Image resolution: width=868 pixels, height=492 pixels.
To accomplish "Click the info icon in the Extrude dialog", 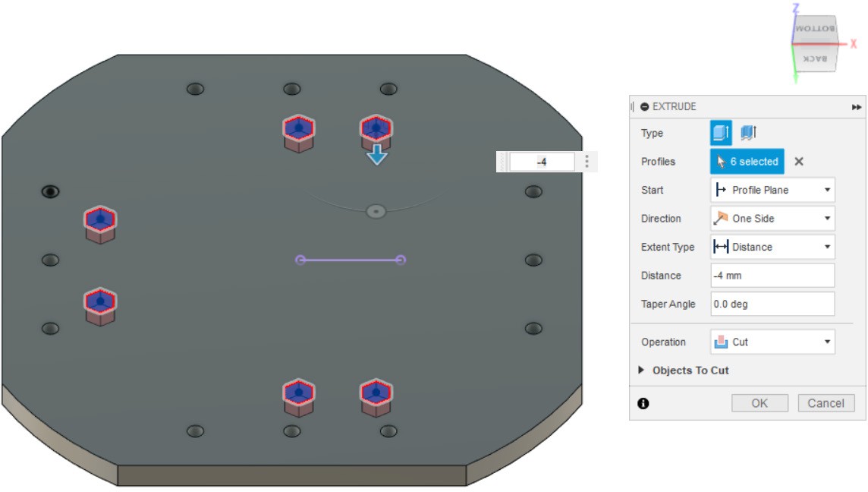I will 643,403.
